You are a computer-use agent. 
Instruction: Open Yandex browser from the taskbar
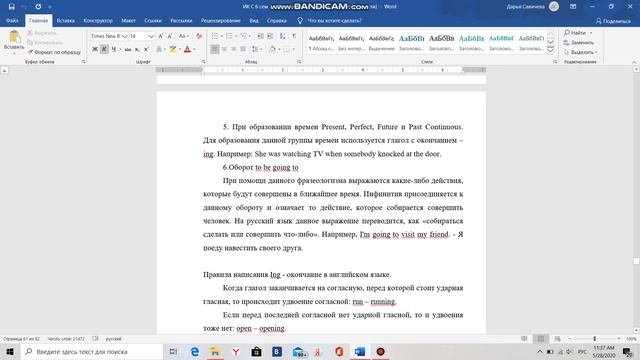pos(236,351)
